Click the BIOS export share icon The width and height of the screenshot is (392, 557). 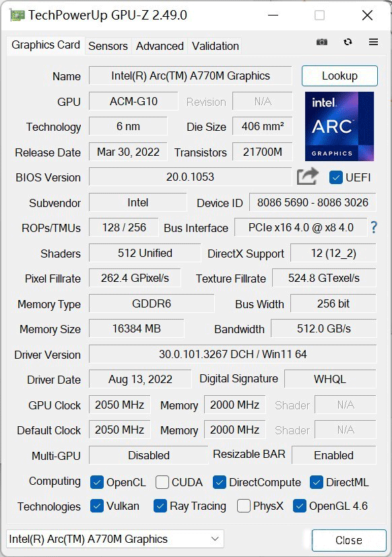coord(306,176)
